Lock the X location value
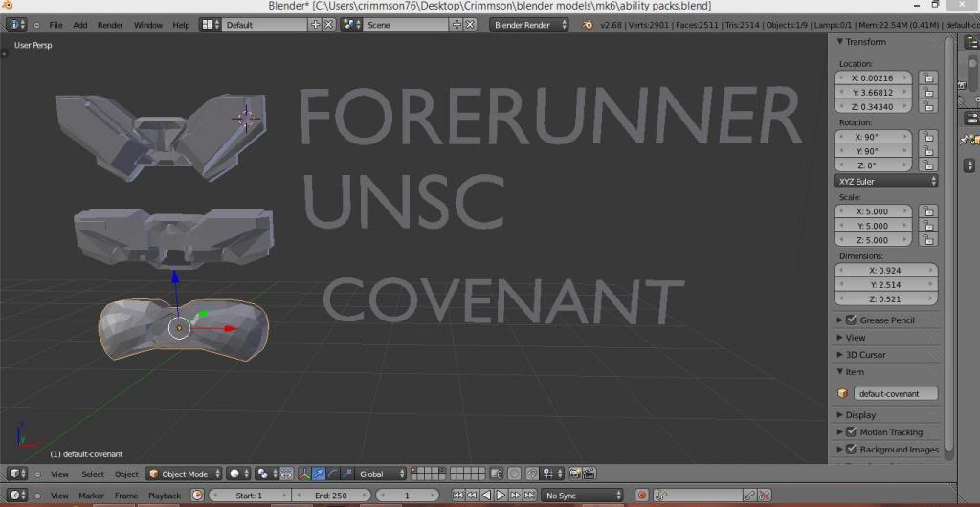The height and width of the screenshot is (507, 980). coord(928,78)
